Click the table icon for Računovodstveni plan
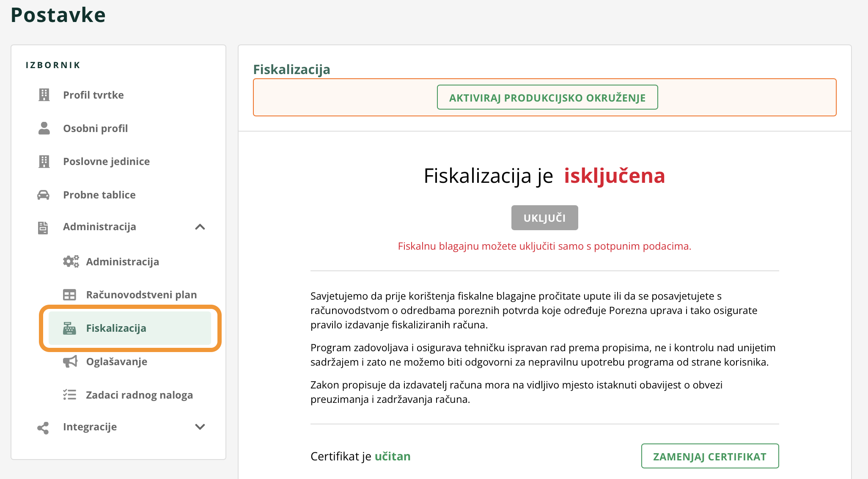868x479 pixels. (69, 295)
